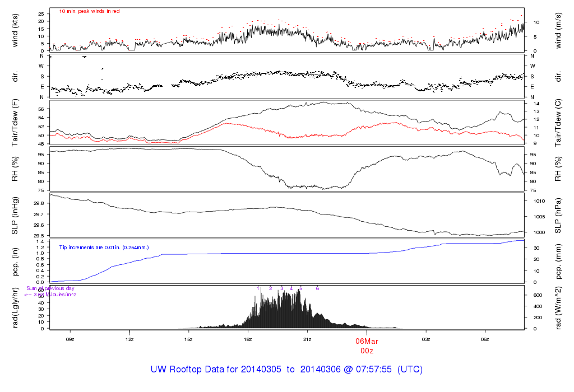The height and width of the screenshot is (392, 574).
Task: Click the '09z' time axis label
Action: 70,339
